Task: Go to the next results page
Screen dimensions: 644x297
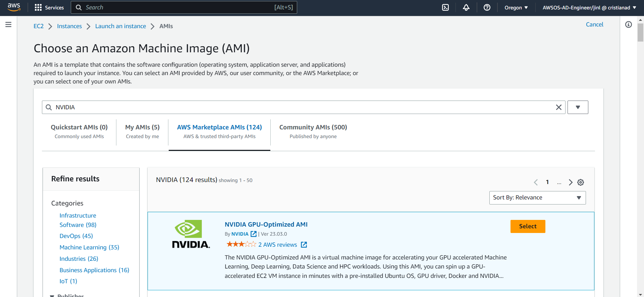Action: (x=571, y=182)
